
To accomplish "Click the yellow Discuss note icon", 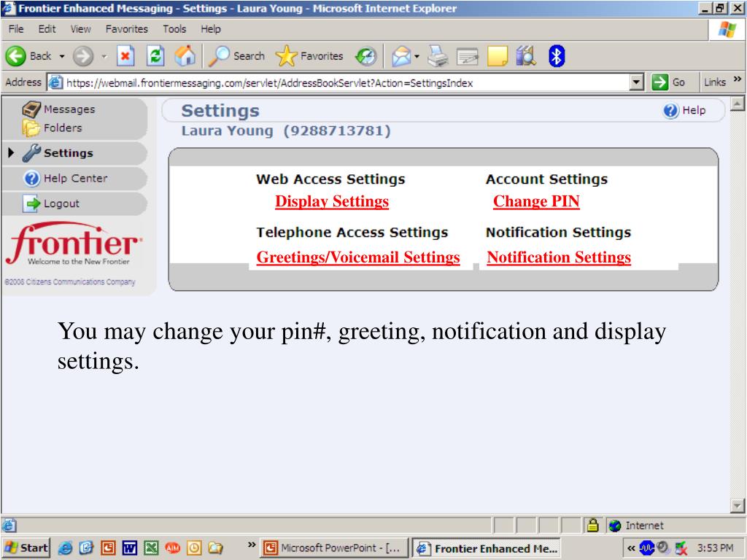I will (x=498, y=56).
